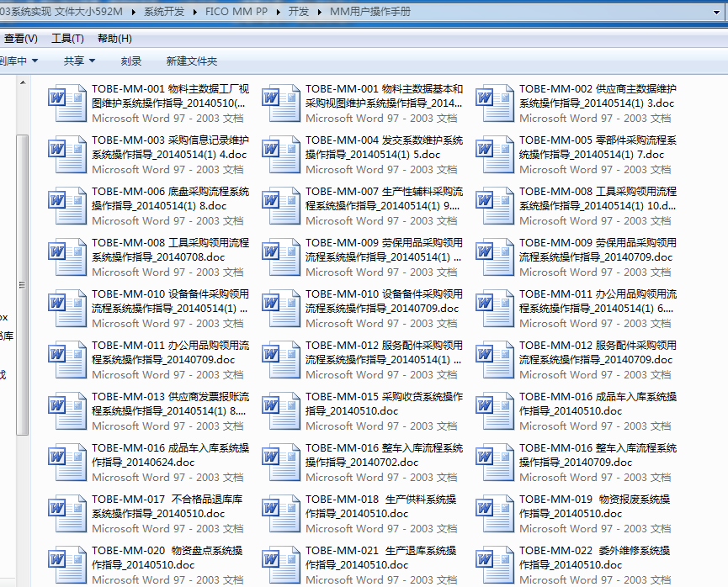Click Word icon of TOBE-MM-017 不合格品退库 file
The image size is (728, 587).
point(67,513)
